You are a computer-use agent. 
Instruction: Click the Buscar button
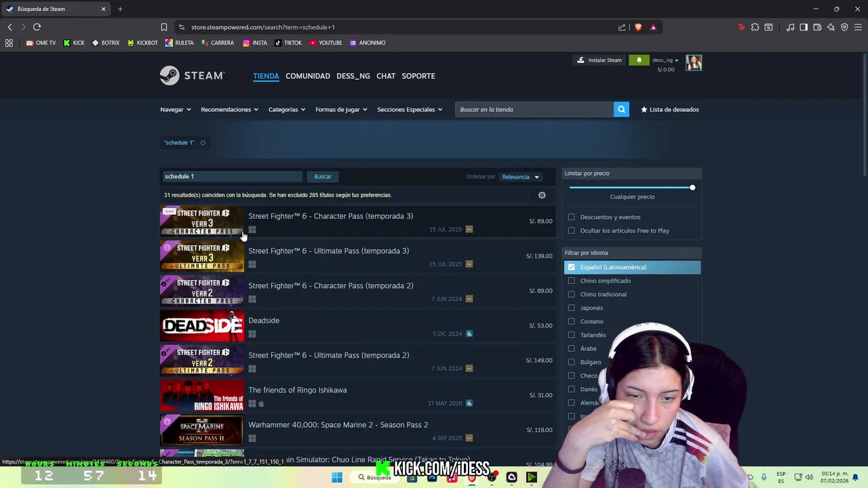coord(323,177)
